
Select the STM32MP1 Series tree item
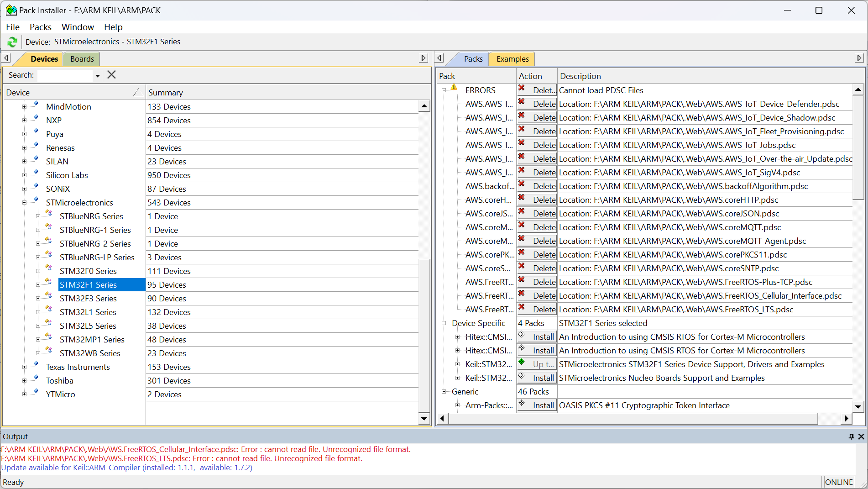point(92,340)
